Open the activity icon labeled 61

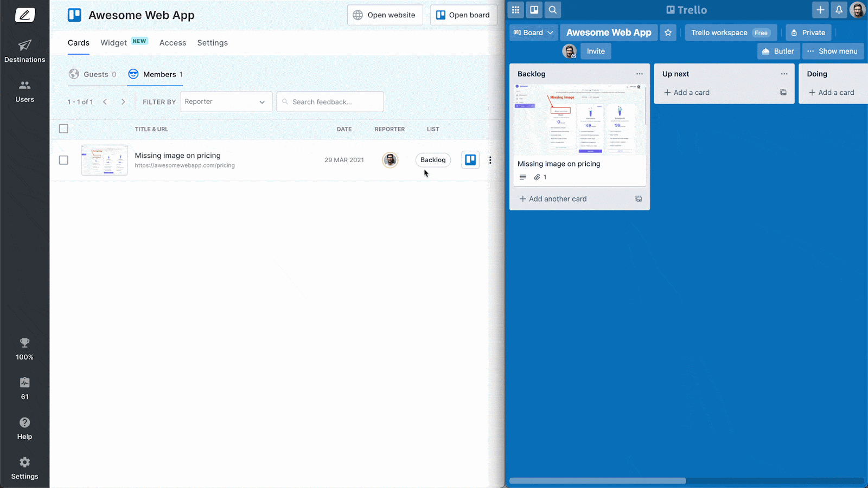pyautogui.click(x=25, y=389)
